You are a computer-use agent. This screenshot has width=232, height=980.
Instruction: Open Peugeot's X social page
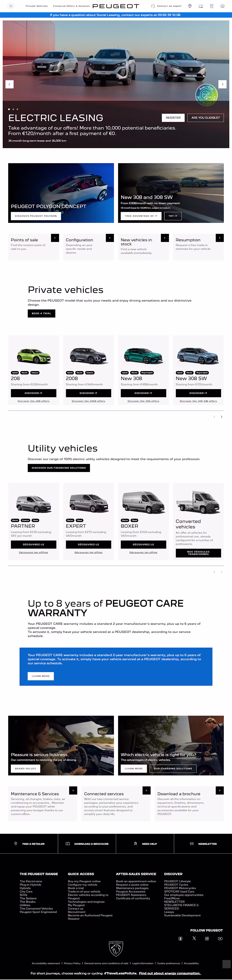(194, 938)
